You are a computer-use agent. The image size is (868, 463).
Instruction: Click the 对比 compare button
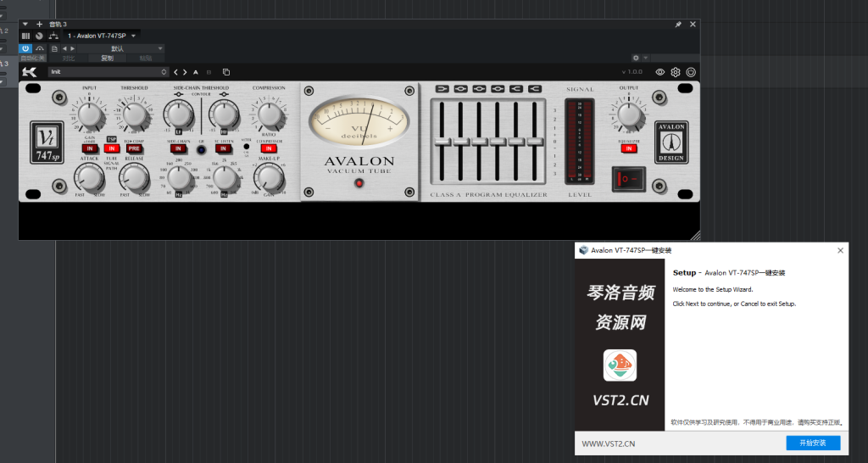click(69, 59)
